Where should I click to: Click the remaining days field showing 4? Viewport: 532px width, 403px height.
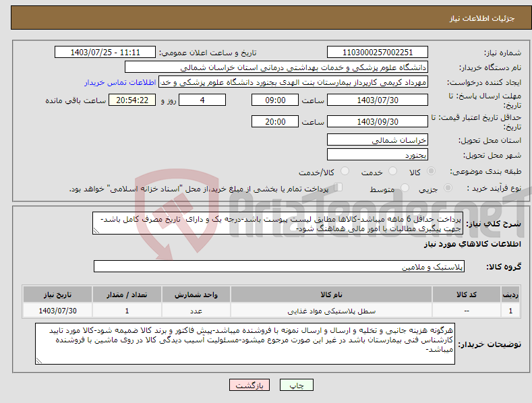pos(202,100)
